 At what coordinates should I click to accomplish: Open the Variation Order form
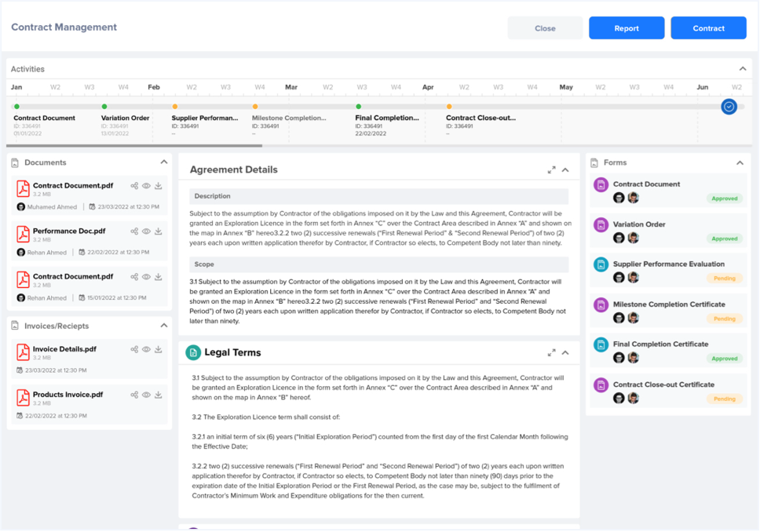click(x=639, y=224)
